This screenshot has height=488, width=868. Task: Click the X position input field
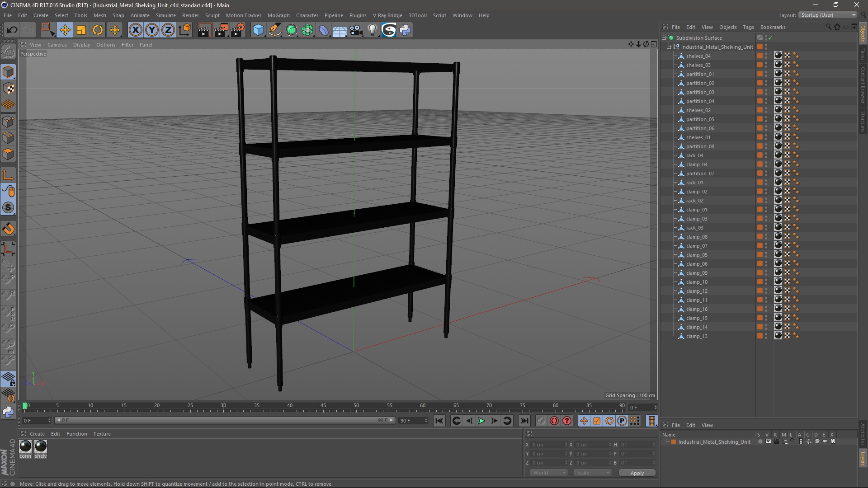(x=549, y=445)
